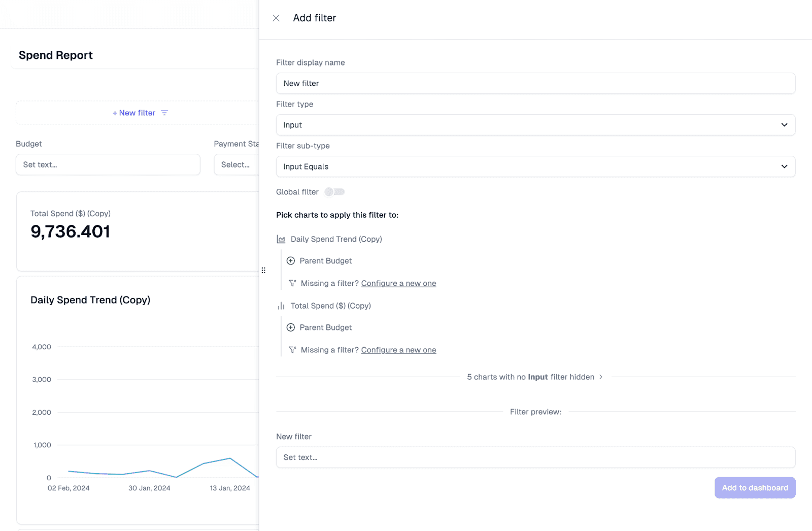Image resolution: width=812 pixels, height=531 pixels.
Task: Click the plus icon next to Parent Budget under Daily Spend Trend
Action: pos(291,260)
